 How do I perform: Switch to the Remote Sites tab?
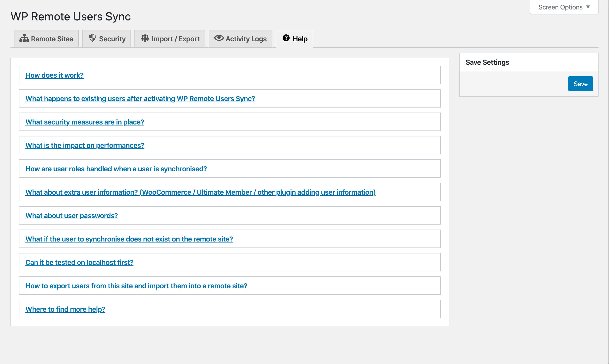[46, 39]
